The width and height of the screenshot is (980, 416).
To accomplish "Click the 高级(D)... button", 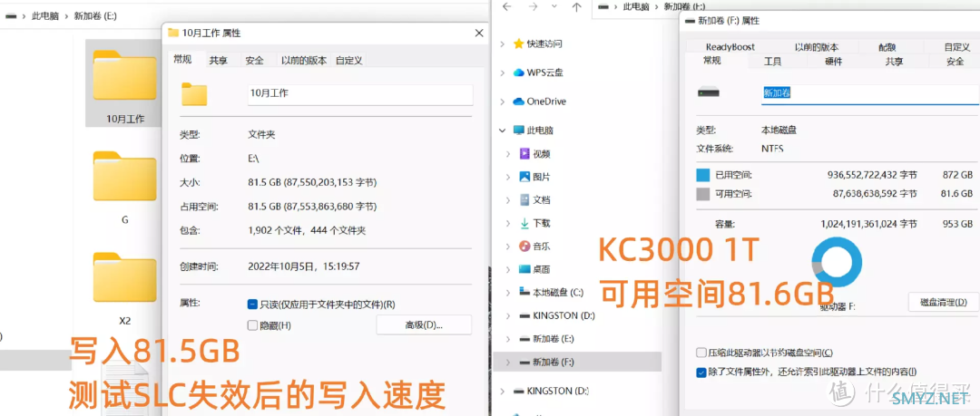I will (424, 324).
